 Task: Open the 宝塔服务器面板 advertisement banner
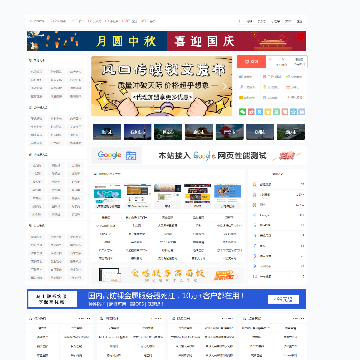click(167, 275)
